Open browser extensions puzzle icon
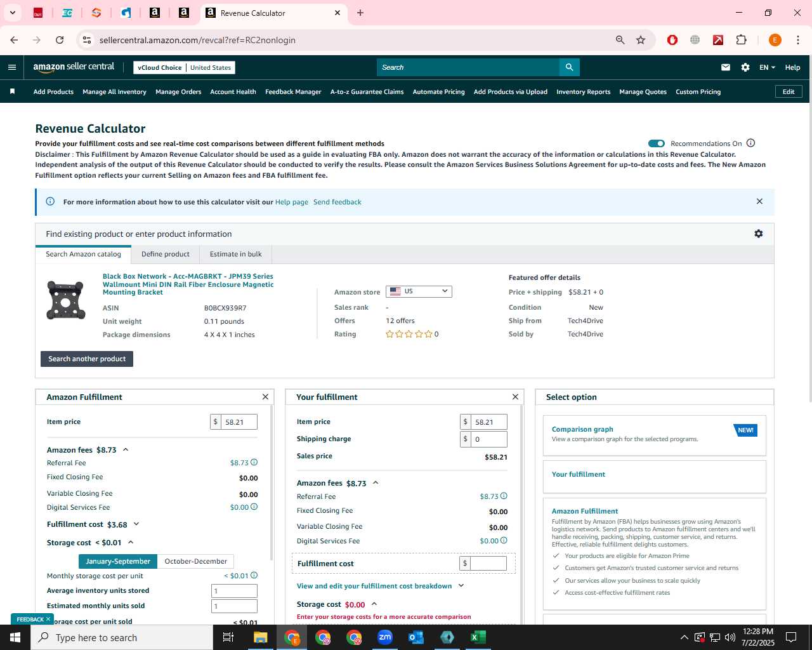The width and height of the screenshot is (812, 650). 741,40
